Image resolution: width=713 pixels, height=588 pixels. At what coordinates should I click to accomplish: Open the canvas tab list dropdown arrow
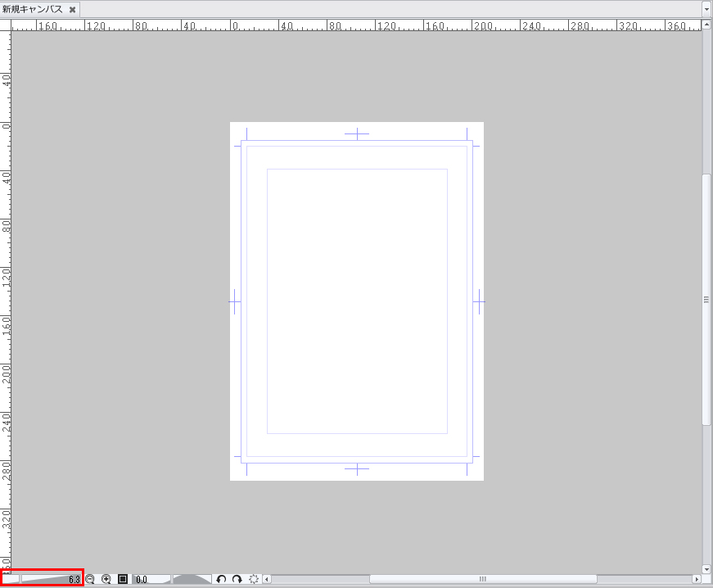point(706,9)
